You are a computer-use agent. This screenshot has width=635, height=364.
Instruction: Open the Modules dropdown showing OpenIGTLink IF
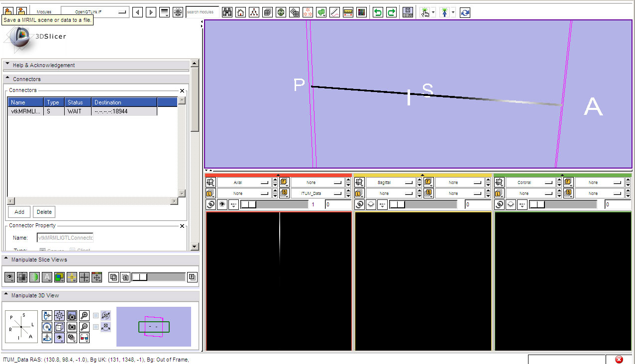click(95, 12)
